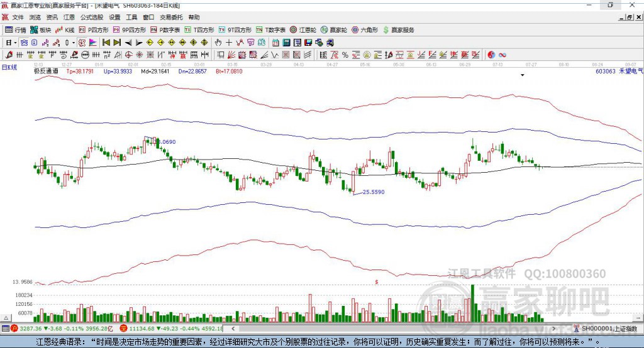This screenshot has width=644, height=348.
Task: Open the 江恩轮 Gann wheel
Action: point(303,30)
